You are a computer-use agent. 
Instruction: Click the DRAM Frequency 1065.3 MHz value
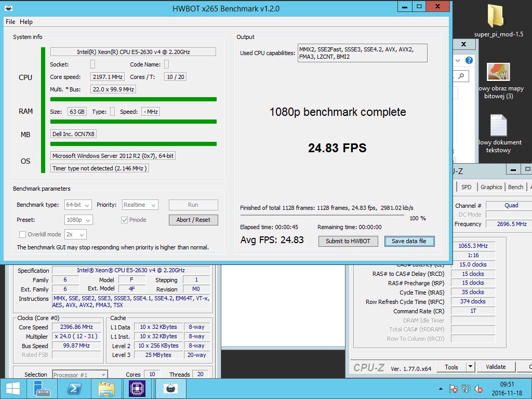pos(473,246)
